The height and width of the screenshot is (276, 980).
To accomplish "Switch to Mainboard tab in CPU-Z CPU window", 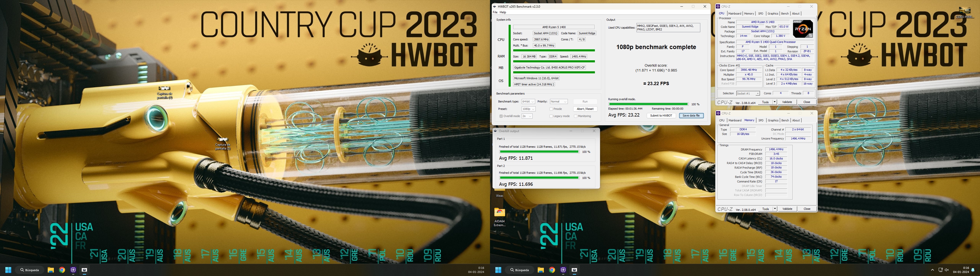I will (x=735, y=13).
